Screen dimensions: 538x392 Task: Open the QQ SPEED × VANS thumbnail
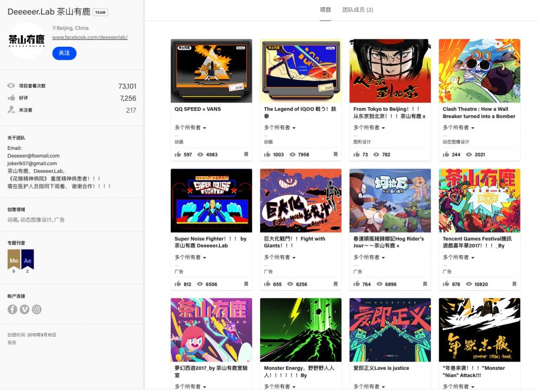pos(211,71)
